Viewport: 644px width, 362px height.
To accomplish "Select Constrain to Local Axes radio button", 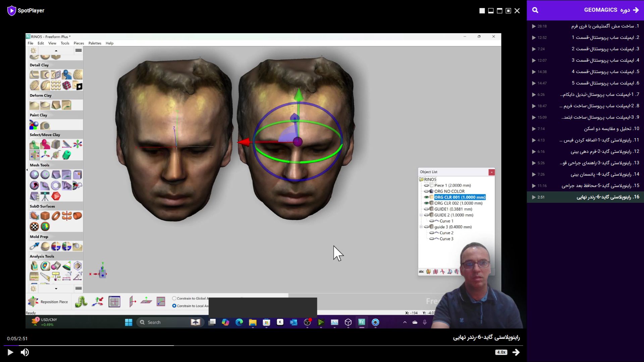I will point(174,306).
